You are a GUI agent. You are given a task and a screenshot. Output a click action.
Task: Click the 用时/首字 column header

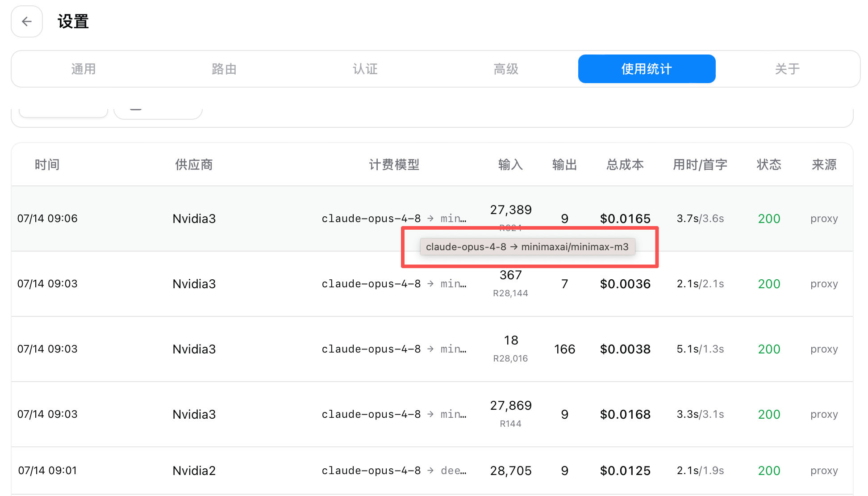click(700, 164)
